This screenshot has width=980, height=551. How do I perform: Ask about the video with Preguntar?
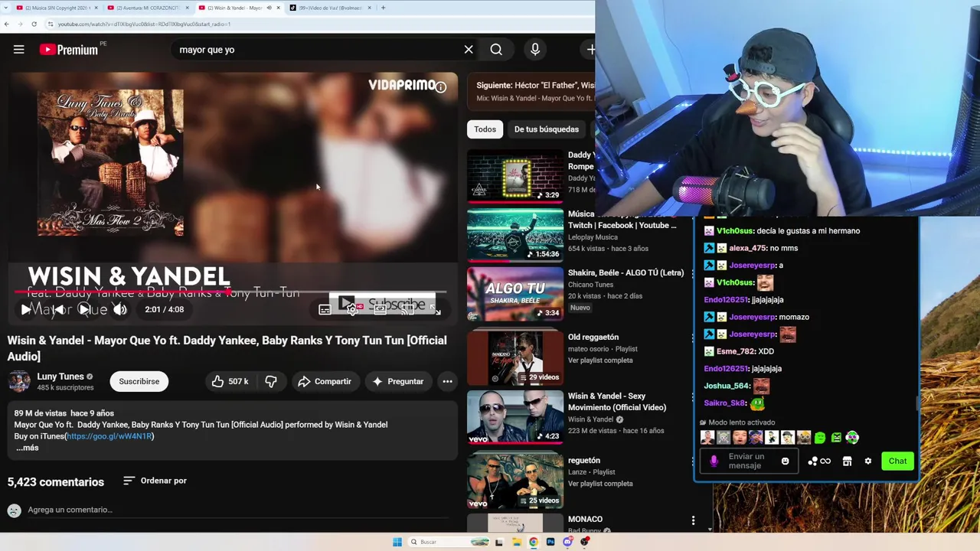tap(398, 381)
